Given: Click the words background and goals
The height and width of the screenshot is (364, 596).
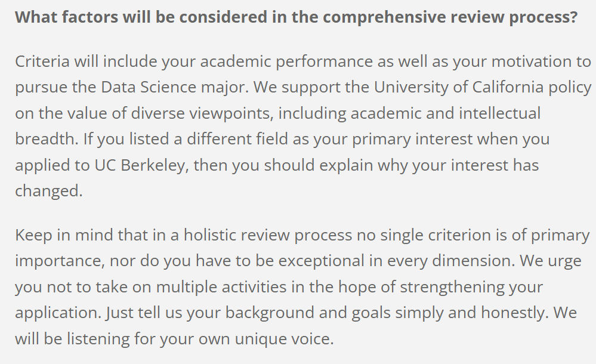Looking at the screenshot, I should click(x=308, y=313).
